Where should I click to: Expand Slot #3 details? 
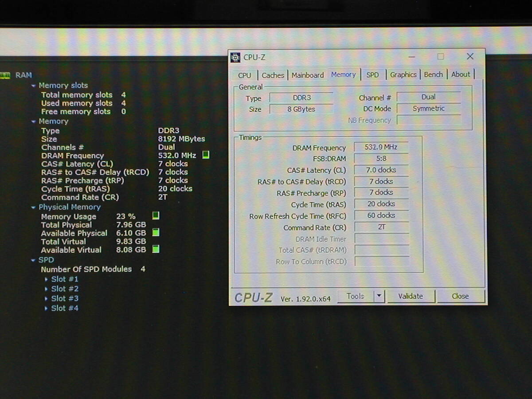coord(47,299)
